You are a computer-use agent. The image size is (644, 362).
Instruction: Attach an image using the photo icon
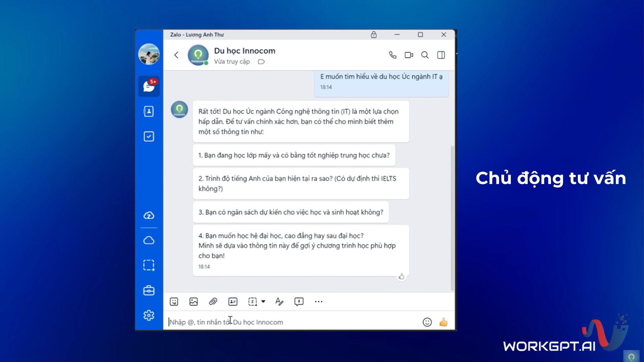click(x=194, y=302)
